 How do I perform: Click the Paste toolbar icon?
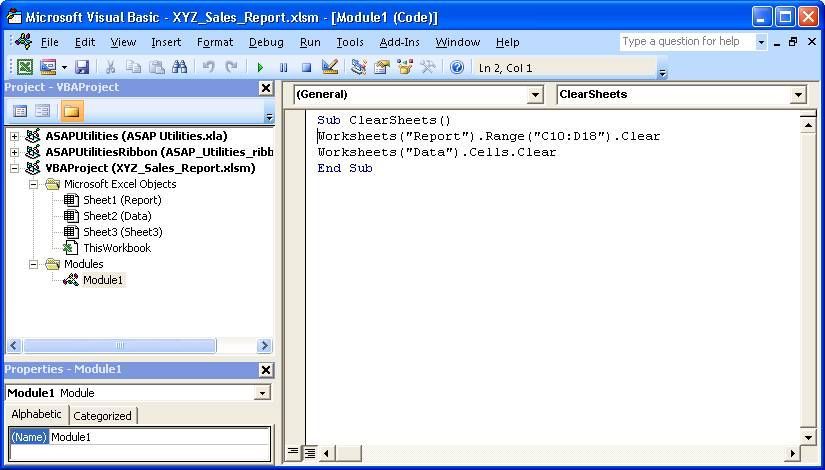tap(156, 67)
